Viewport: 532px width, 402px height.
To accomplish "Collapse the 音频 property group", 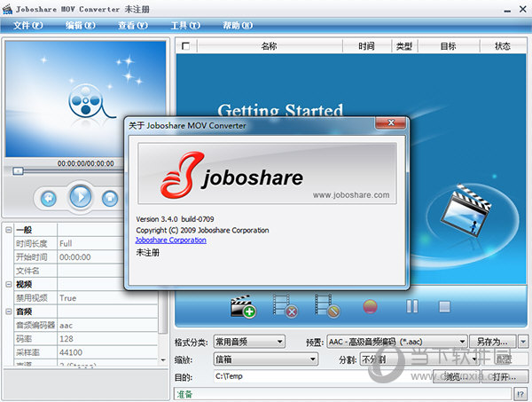I will tap(9, 311).
